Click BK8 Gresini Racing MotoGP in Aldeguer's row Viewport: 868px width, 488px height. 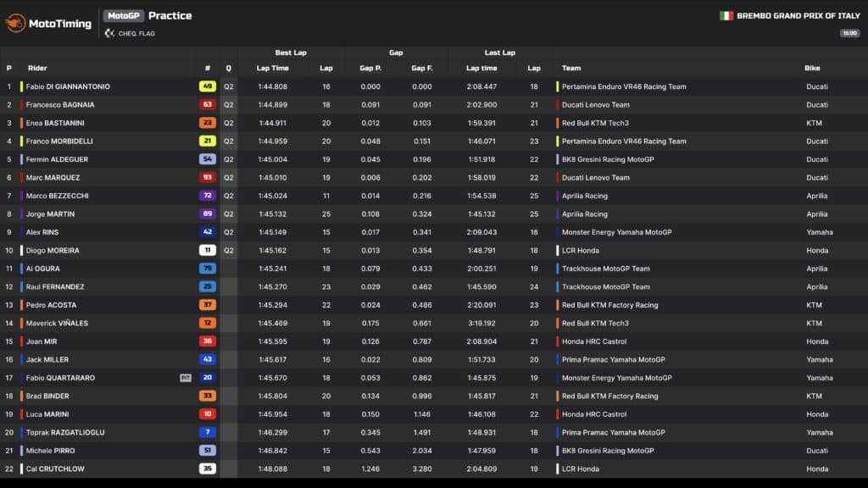tap(608, 159)
